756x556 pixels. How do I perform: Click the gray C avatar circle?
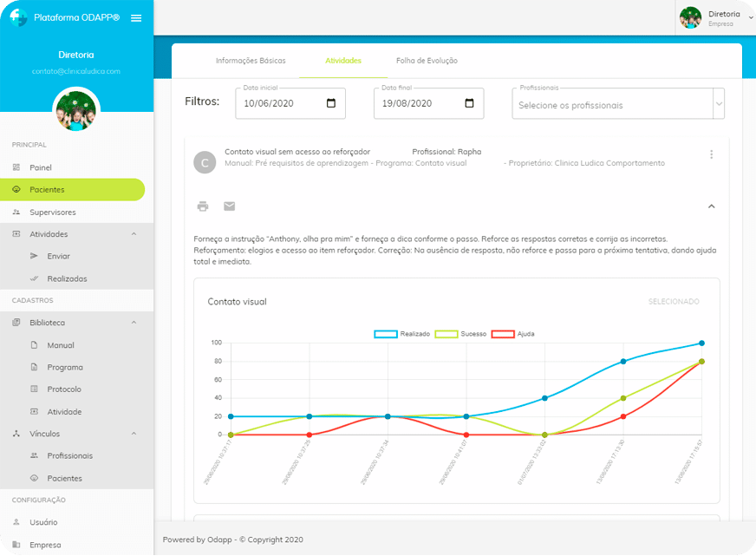click(205, 162)
